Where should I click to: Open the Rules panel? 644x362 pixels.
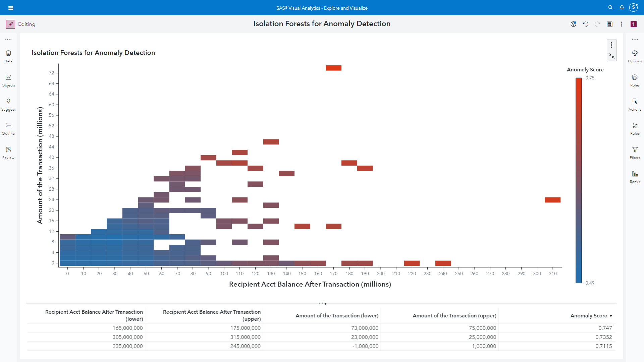tap(635, 128)
